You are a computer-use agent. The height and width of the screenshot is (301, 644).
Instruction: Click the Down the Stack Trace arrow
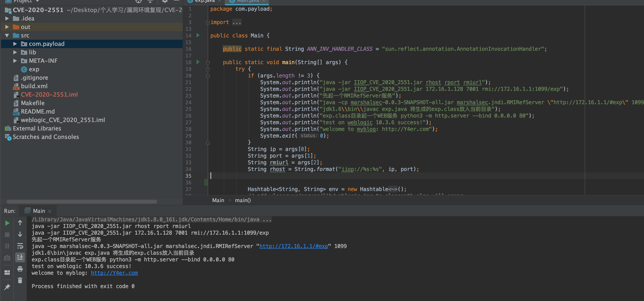pyautogui.click(x=20, y=234)
